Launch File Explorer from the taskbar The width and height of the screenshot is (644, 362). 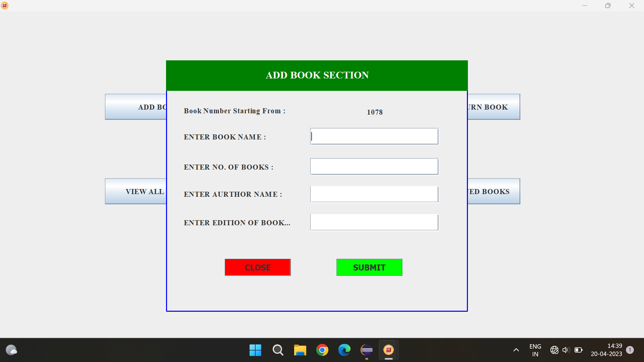pos(300,350)
